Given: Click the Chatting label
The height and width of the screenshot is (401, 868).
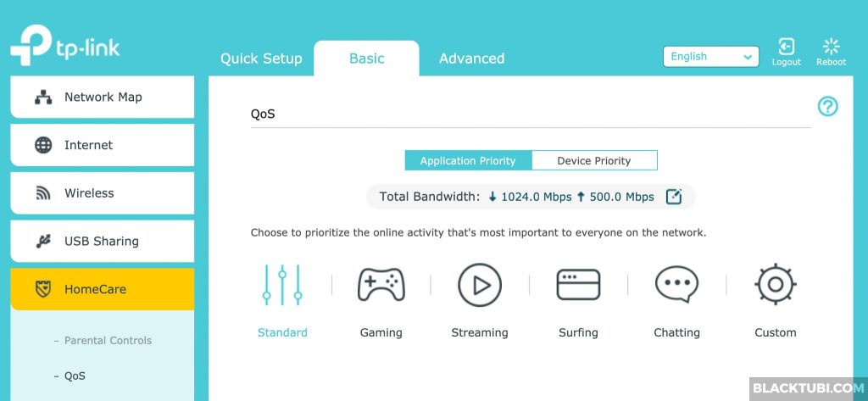Looking at the screenshot, I should click(x=676, y=333).
